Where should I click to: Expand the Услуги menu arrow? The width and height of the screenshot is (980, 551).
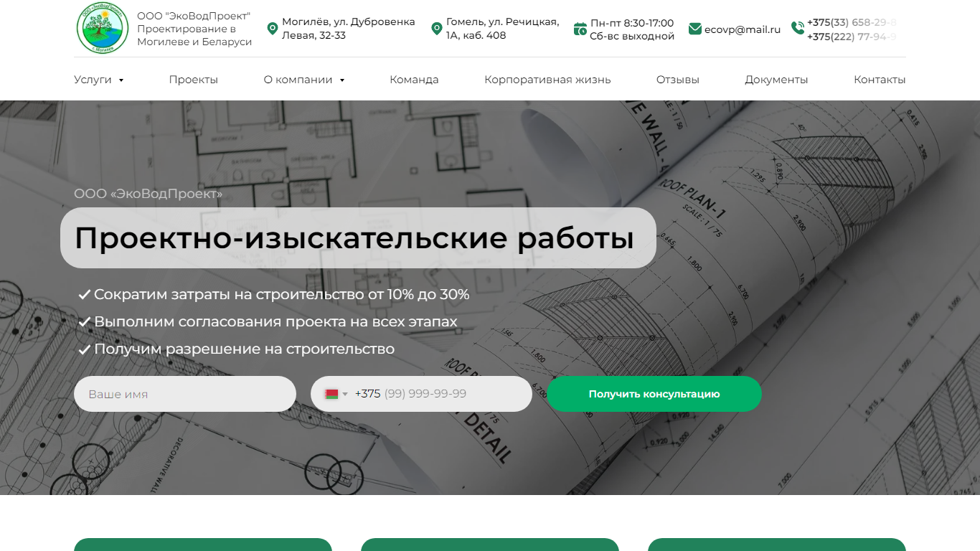coord(121,80)
